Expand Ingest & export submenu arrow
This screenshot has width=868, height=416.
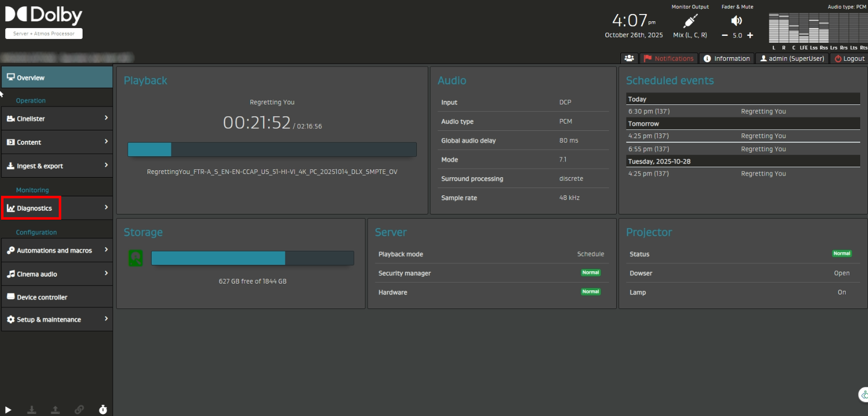click(x=106, y=165)
